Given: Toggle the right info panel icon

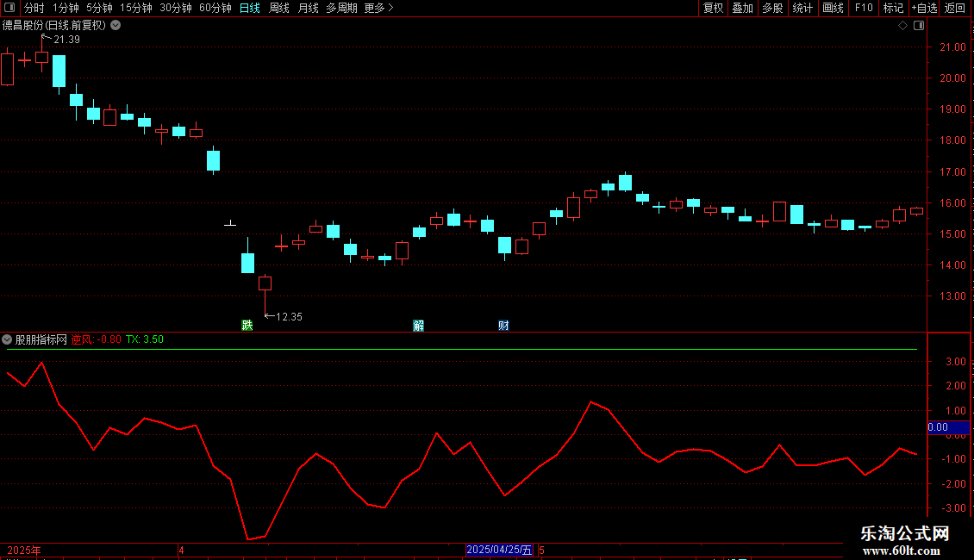Looking at the screenshot, I should tap(919, 26).
